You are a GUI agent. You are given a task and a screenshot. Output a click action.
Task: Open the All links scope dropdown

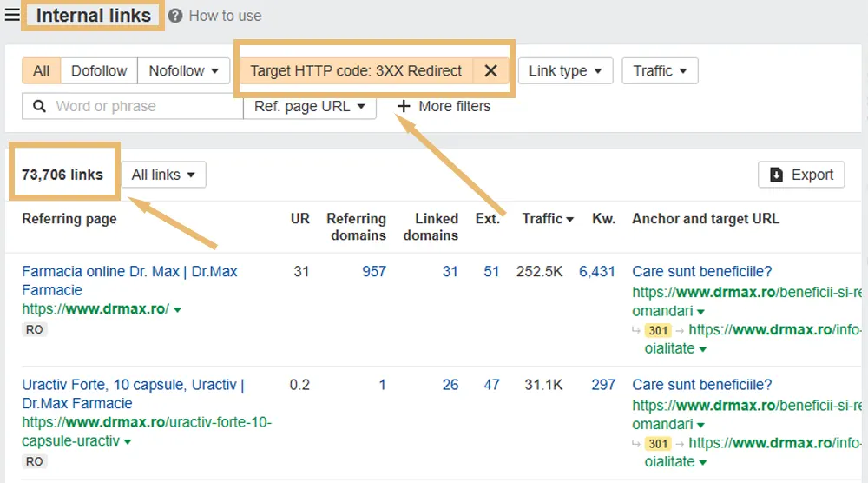pyautogui.click(x=163, y=175)
